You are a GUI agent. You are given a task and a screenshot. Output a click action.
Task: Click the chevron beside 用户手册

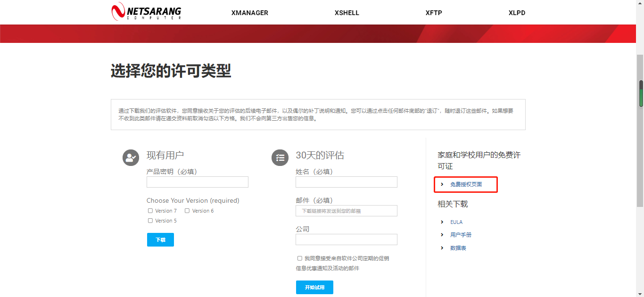(x=442, y=235)
